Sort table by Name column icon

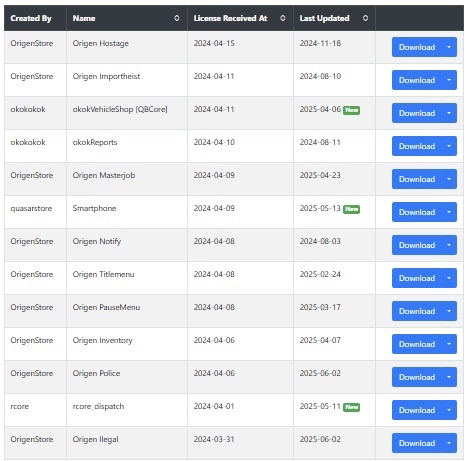pos(177,18)
